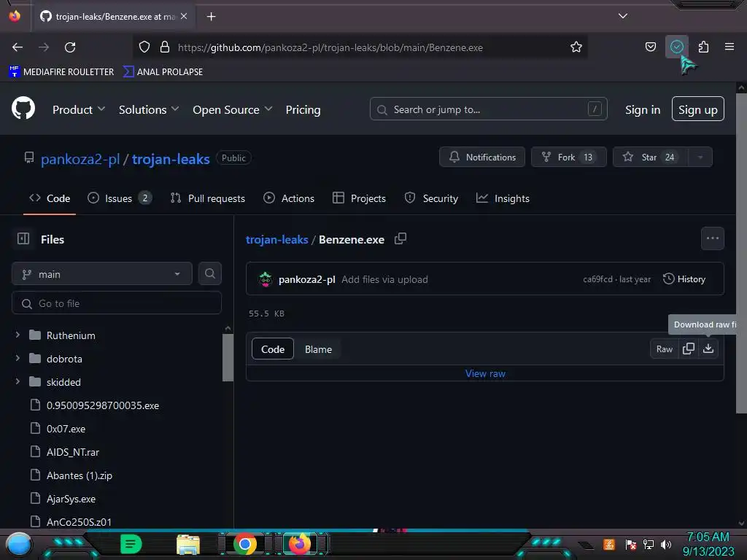747x560 pixels.
Task: Go back with the browser back arrow
Action: tap(18, 47)
